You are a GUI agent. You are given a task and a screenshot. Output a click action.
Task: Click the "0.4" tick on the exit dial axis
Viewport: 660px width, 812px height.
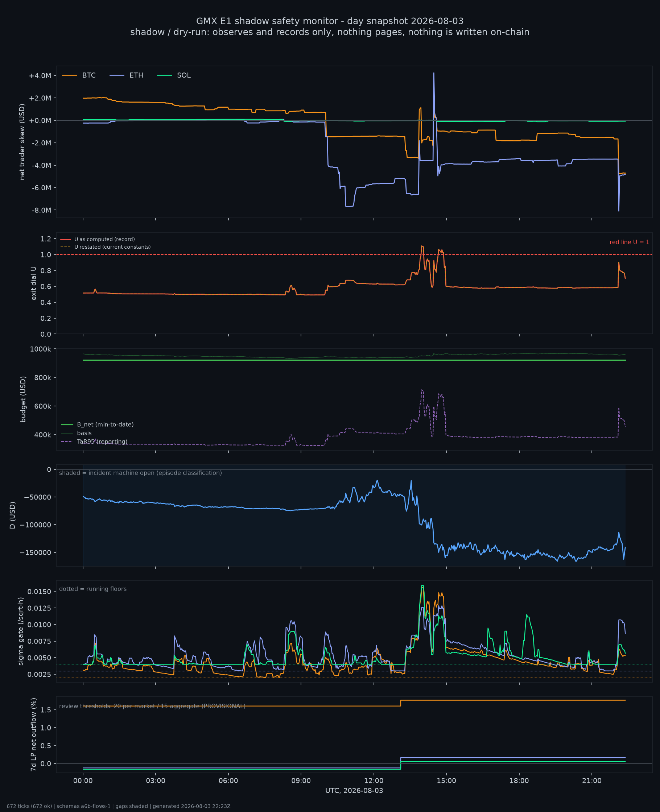click(46, 302)
